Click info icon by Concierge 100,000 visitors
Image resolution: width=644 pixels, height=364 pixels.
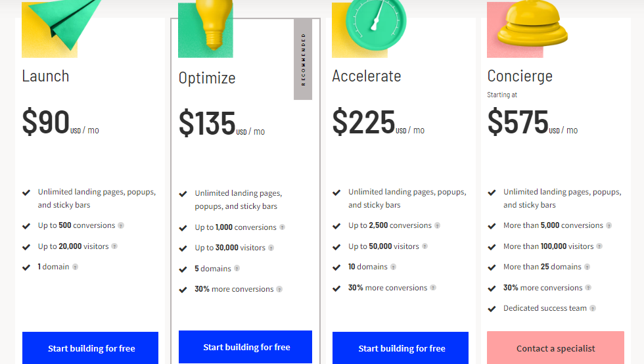coord(599,246)
